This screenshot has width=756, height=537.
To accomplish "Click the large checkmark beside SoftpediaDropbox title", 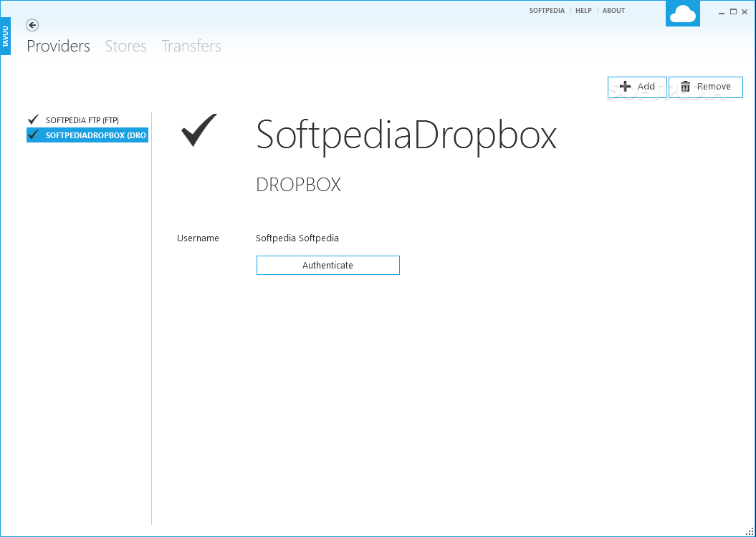I will pos(199,130).
